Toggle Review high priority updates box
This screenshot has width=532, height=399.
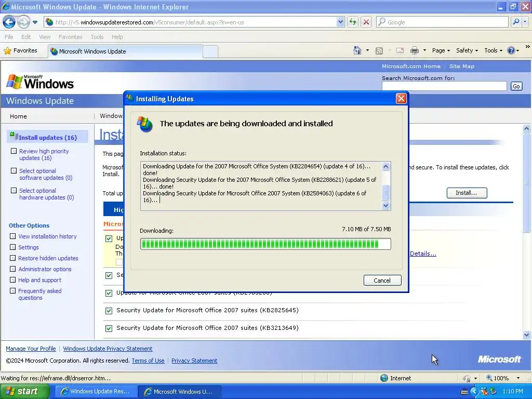tap(14, 151)
